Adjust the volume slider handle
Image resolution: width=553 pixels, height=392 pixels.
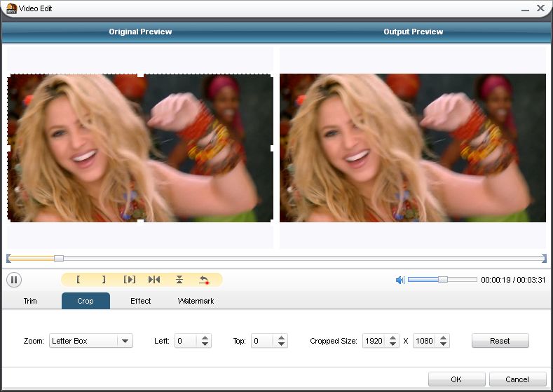[x=443, y=279]
